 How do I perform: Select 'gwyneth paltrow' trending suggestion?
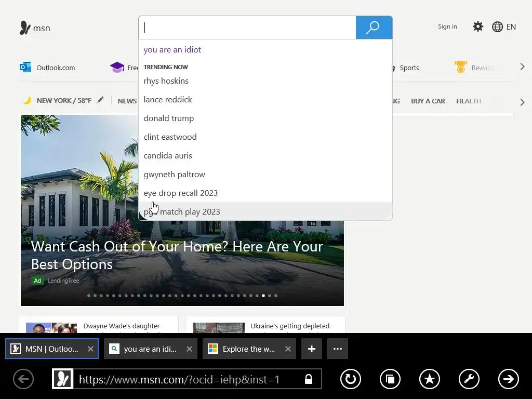[265, 175]
